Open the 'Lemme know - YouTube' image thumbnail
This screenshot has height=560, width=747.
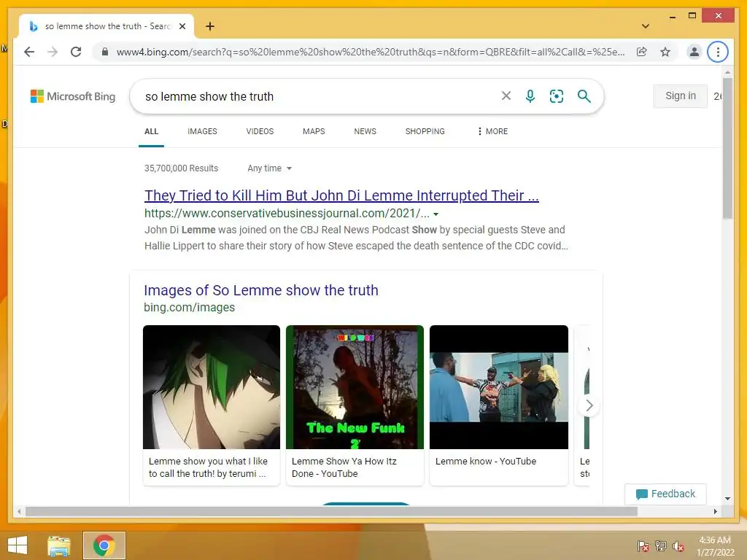499,387
